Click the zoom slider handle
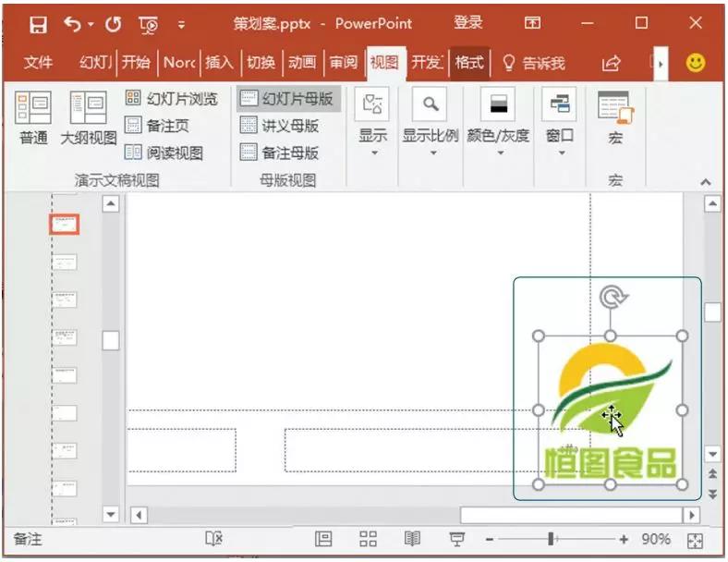 552,539
